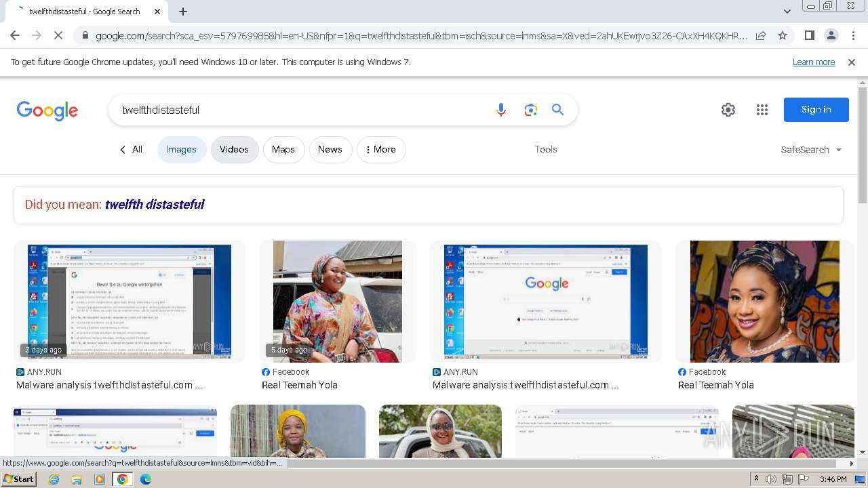Screen dimensions: 868x488
Task: Search by image with Lens icon
Action: (531, 110)
